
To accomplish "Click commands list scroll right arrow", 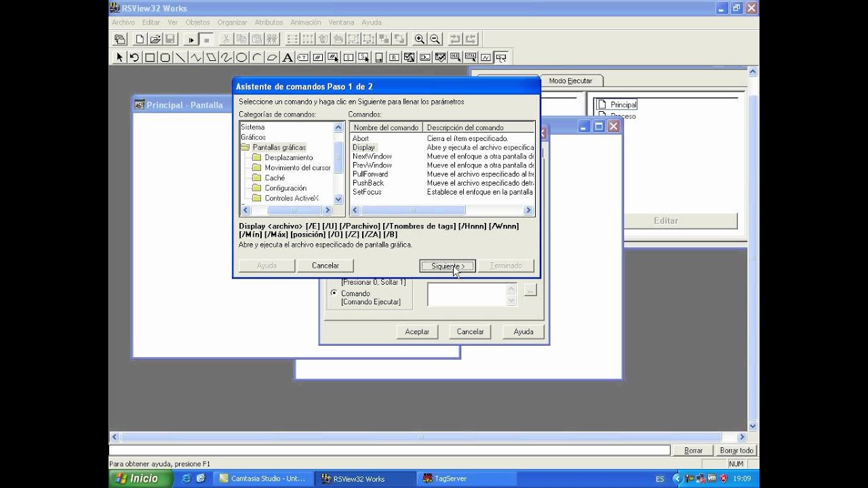I will click(530, 210).
